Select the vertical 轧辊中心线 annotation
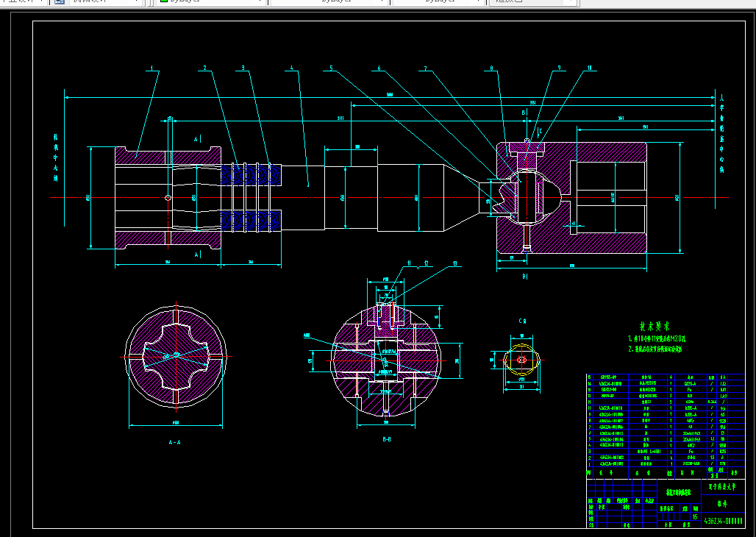Image resolution: width=756 pixels, height=537 pixels. coord(55,158)
